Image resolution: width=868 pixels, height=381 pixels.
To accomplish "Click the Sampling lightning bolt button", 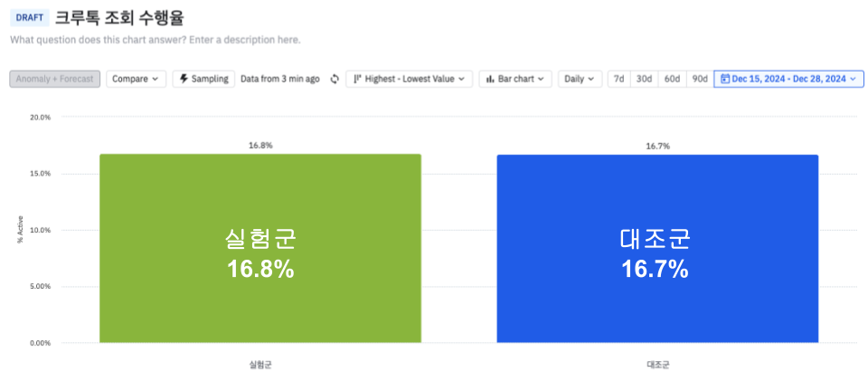I will 203,79.
